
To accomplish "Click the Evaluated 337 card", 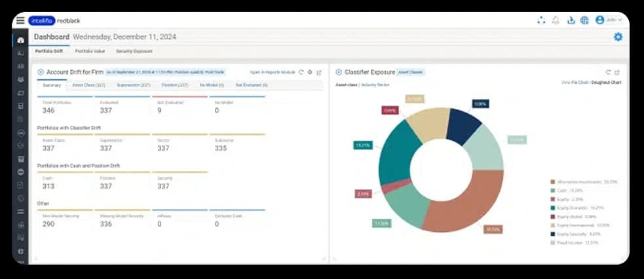I will (x=123, y=105).
